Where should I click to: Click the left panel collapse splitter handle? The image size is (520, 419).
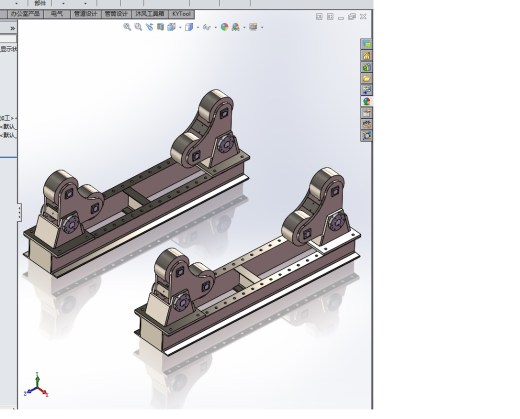(19, 212)
